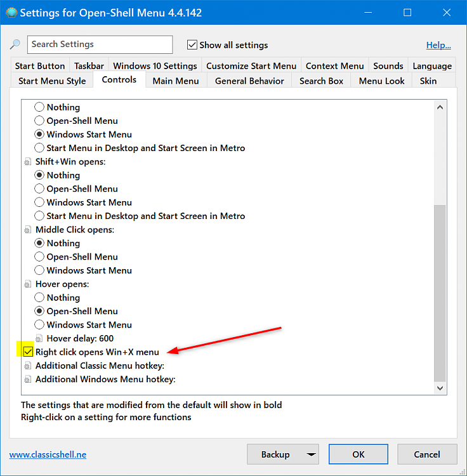
Task: Click the Hover opens setting icon
Action: click(x=28, y=284)
